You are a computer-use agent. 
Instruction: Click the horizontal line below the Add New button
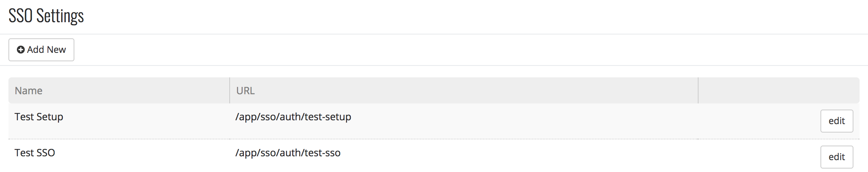[x=433, y=66]
